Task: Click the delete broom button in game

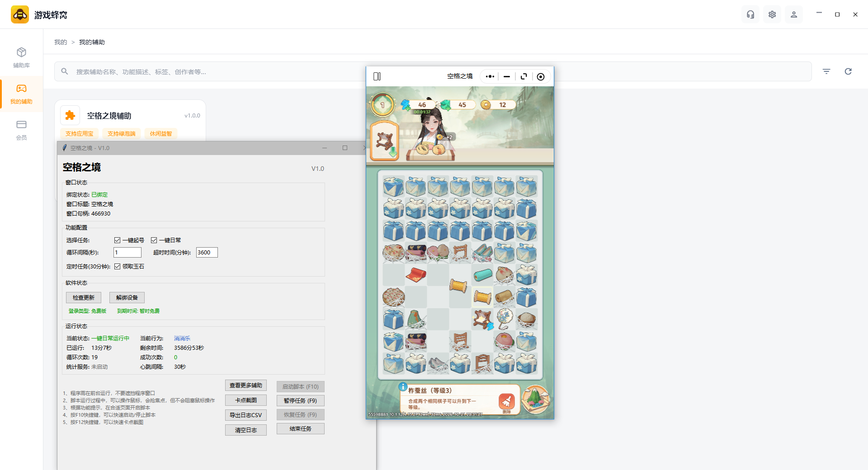Action: [x=507, y=402]
